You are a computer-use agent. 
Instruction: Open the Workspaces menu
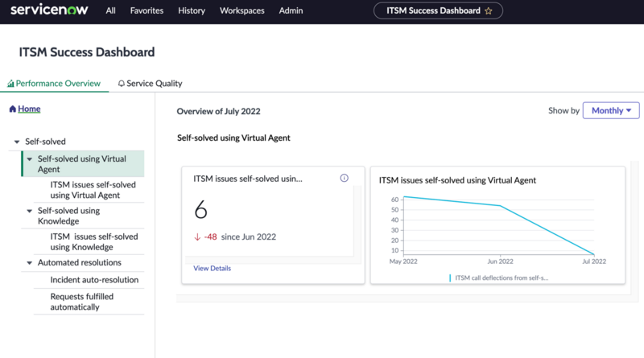click(242, 10)
